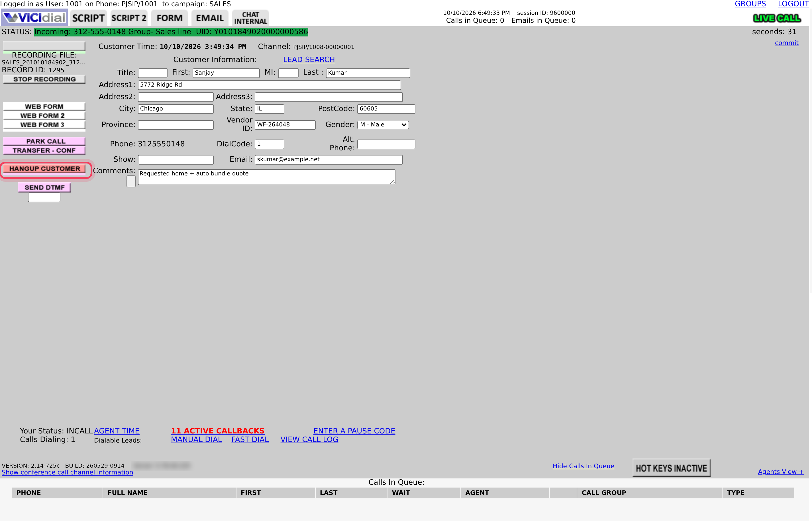This screenshot has width=812, height=524.
Task: Click the Vendor ID field
Action: (285, 125)
